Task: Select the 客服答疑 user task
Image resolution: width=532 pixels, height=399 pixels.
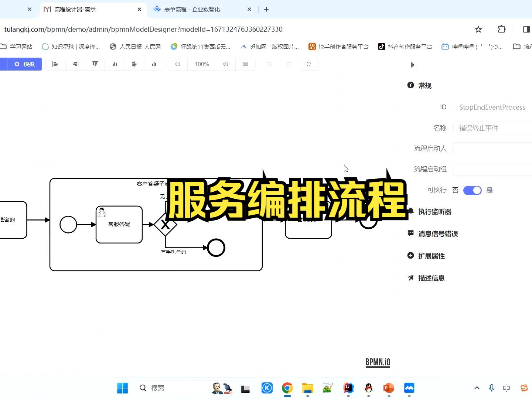Action: coord(119,224)
